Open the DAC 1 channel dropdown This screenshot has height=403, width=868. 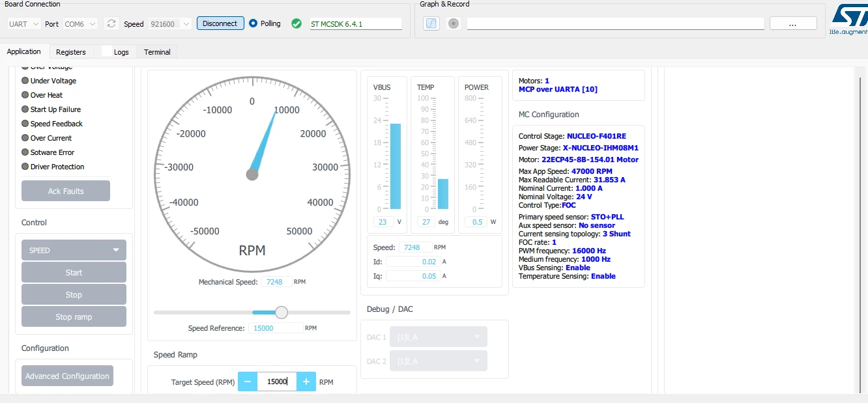click(438, 337)
